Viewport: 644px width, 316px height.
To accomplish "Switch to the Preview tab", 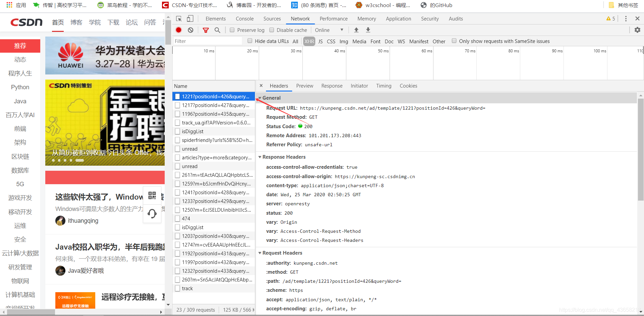I will 305,86.
